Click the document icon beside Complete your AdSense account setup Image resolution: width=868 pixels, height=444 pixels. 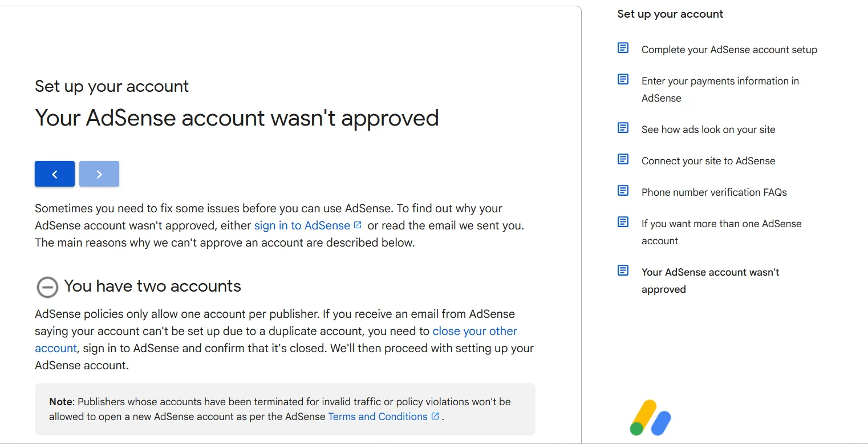click(x=623, y=48)
